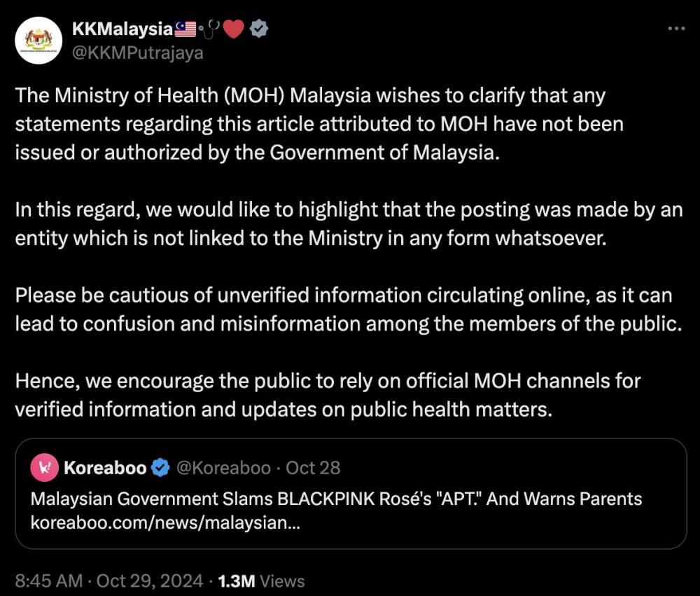Image resolution: width=700 pixels, height=596 pixels.
Task: Click the grey verified badge beside KKMalaysia
Action: click(x=258, y=29)
